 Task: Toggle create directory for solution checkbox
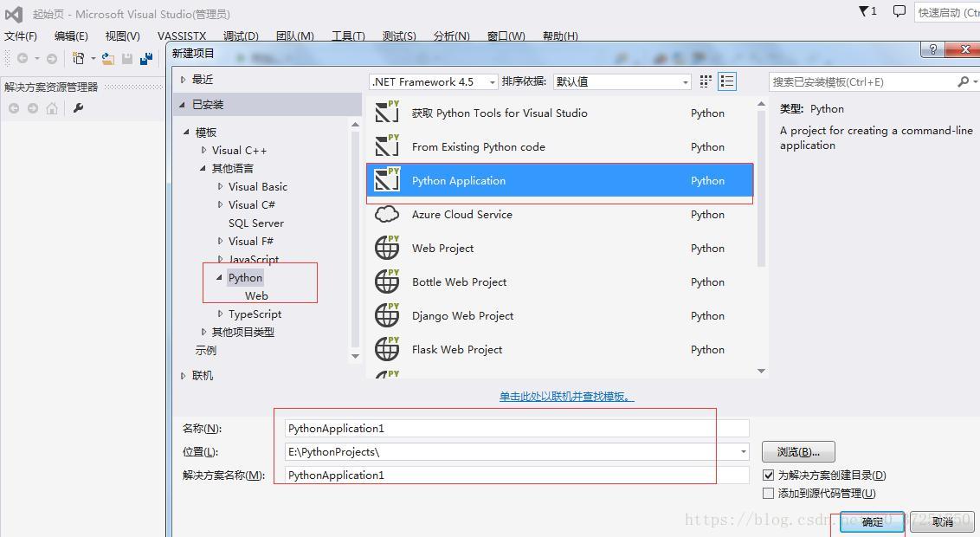(769, 476)
